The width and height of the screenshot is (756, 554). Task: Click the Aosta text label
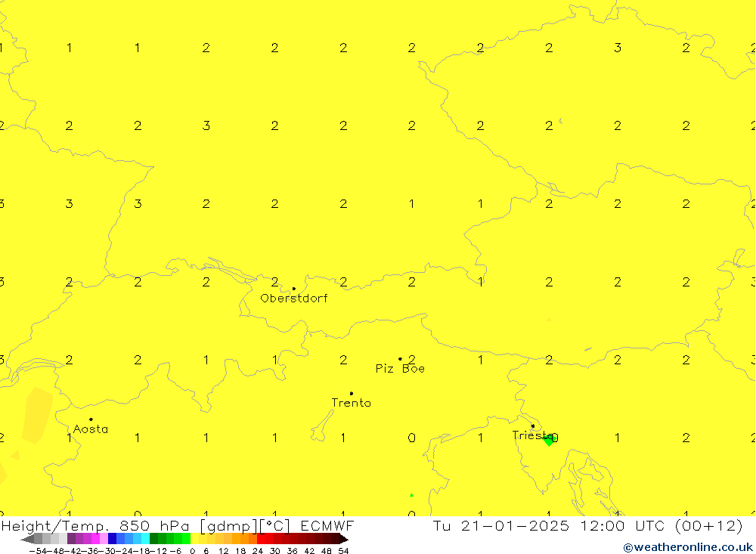(x=91, y=429)
